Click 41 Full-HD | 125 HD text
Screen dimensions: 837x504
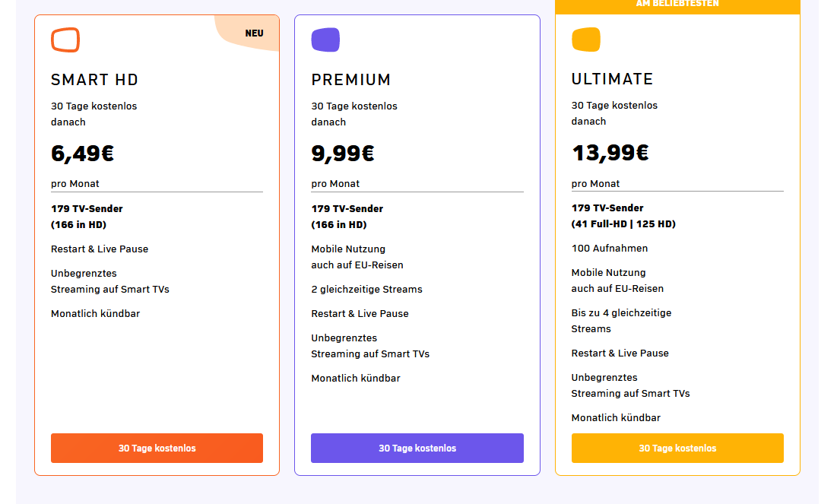pos(623,224)
